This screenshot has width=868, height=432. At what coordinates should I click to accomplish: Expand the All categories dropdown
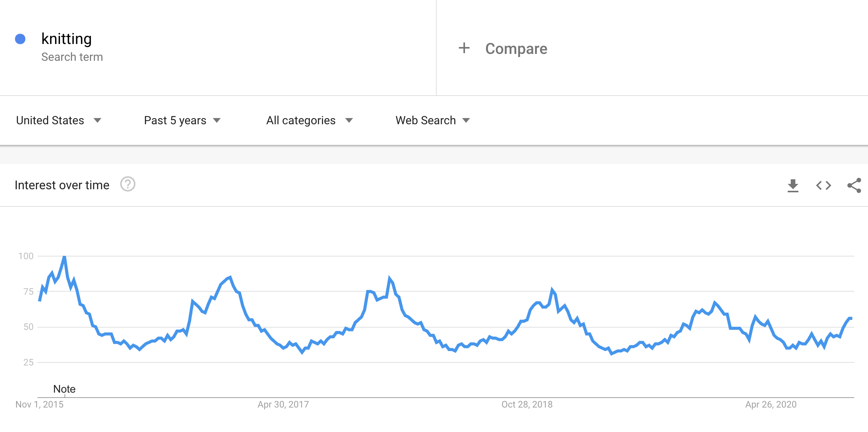click(x=309, y=120)
